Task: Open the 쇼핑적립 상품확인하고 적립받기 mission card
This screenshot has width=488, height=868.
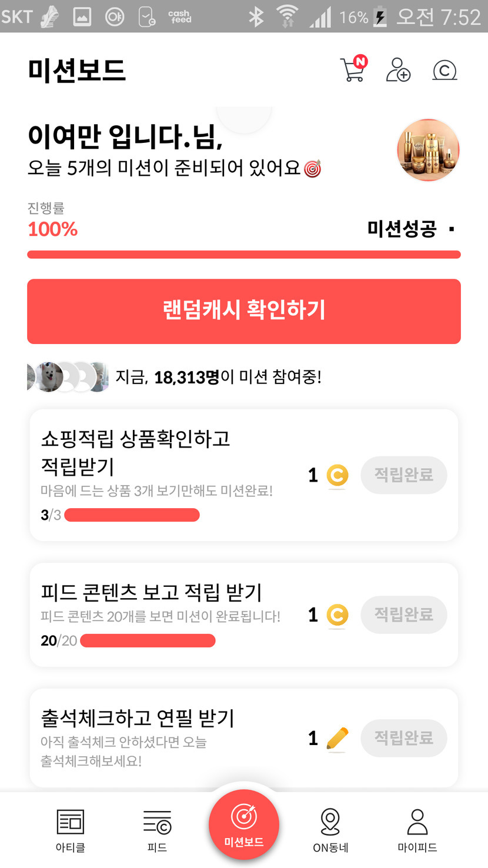Action: point(165,465)
